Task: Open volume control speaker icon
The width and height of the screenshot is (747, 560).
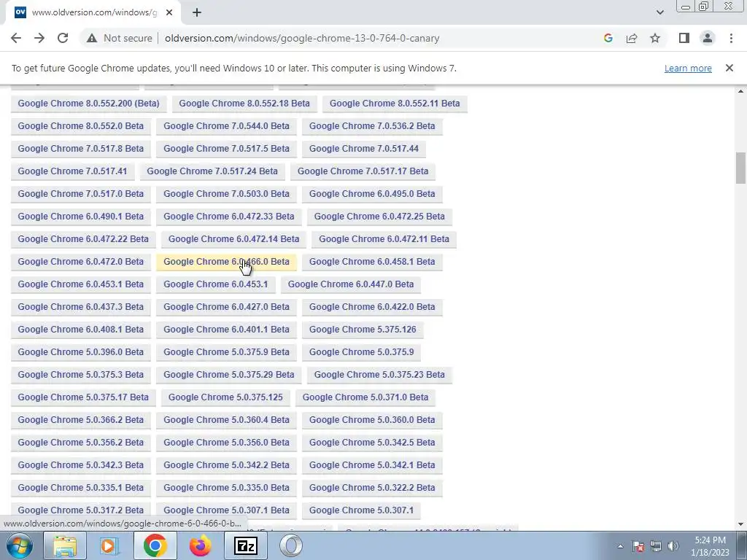Action: tap(673, 546)
